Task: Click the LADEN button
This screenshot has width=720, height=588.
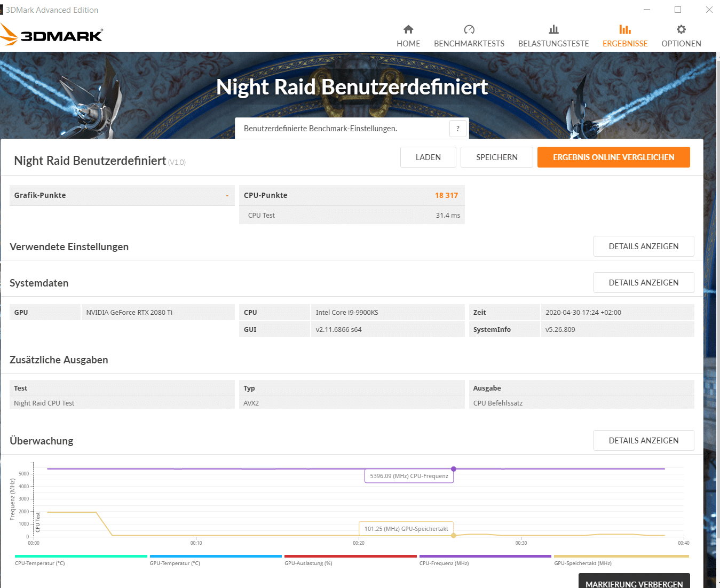Action: [428, 157]
